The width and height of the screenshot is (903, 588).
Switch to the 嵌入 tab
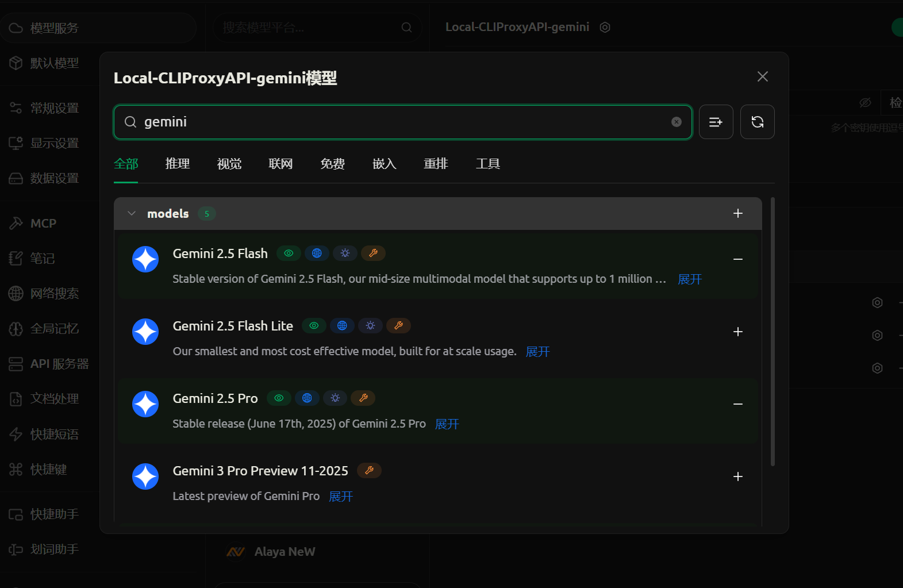coord(385,164)
